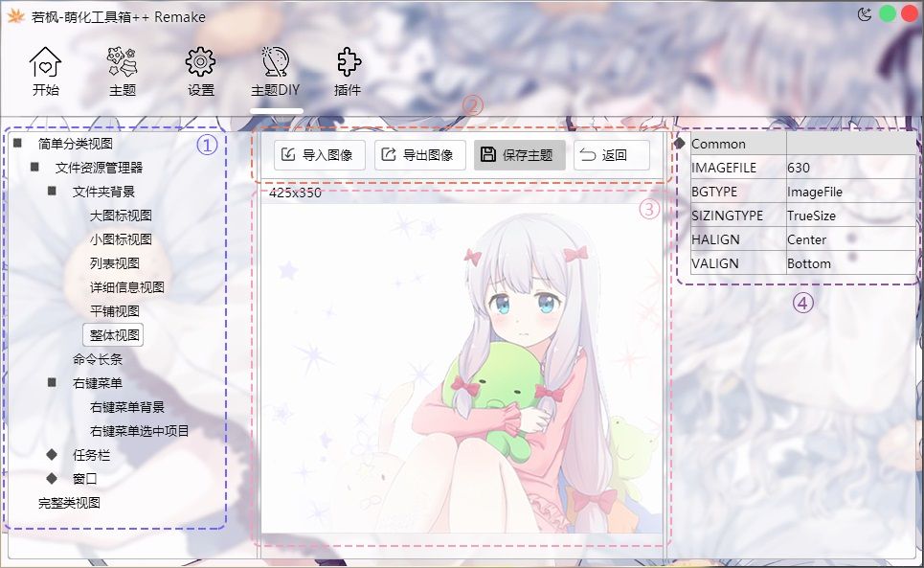The width and height of the screenshot is (924, 568).
Task: Switch to the 设置 tab label
Action: click(200, 90)
